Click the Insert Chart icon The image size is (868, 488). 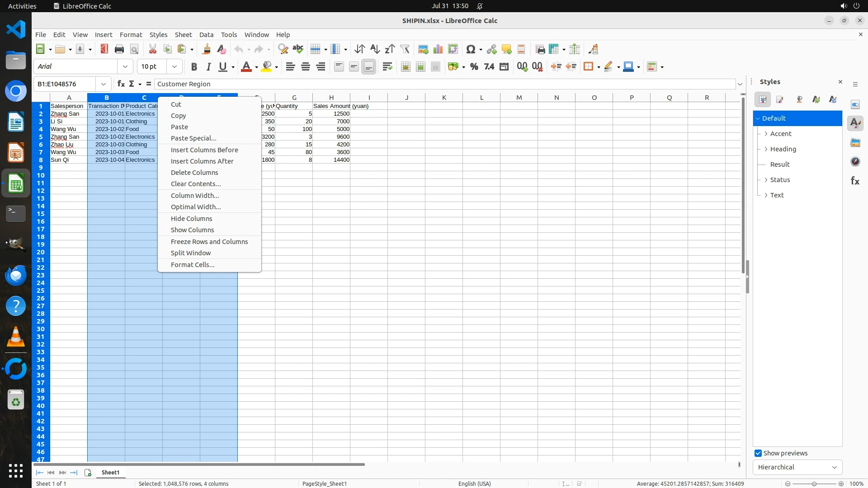tap(438, 49)
